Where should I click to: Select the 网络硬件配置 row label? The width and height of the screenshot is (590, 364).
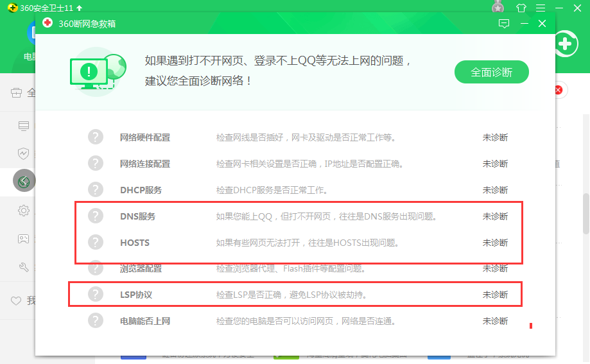pos(145,137)
